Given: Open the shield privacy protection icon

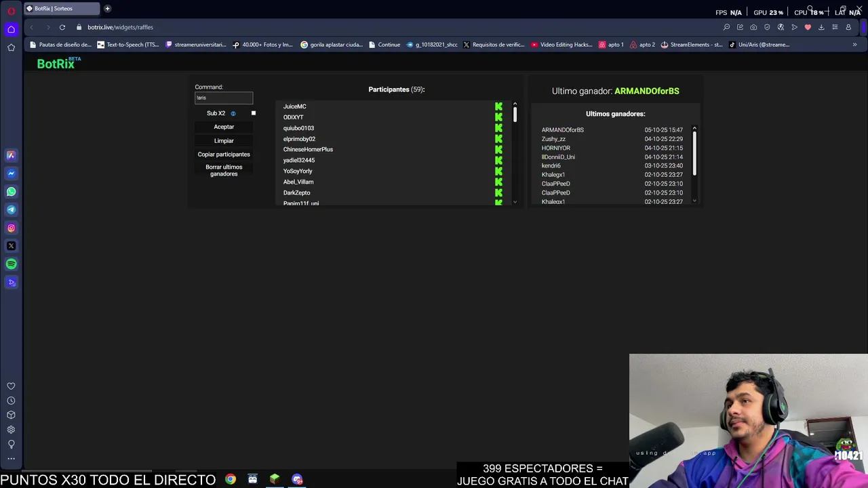Looking at the screenshot, I should 767,27.
